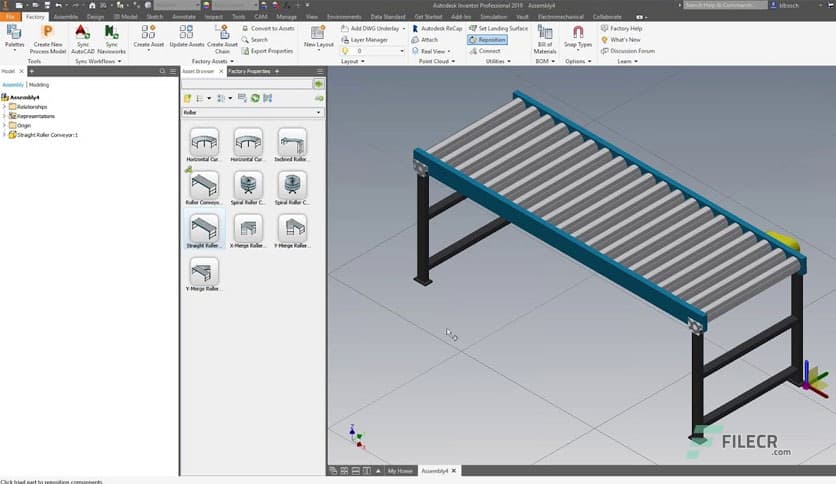Viewport: 836px width, 484px height.
Task: Open Factory Help
Action: tap(621, 28)
